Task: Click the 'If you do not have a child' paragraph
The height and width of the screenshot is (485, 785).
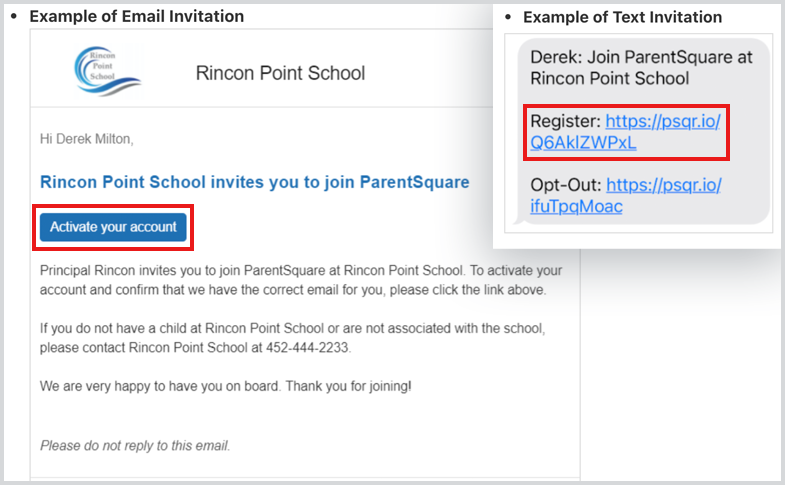Action: [292, 338]
